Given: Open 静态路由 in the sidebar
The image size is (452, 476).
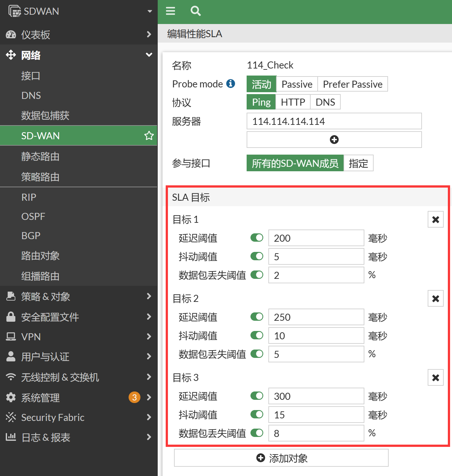Looking at the screenshot, I should tap(40, 157).
